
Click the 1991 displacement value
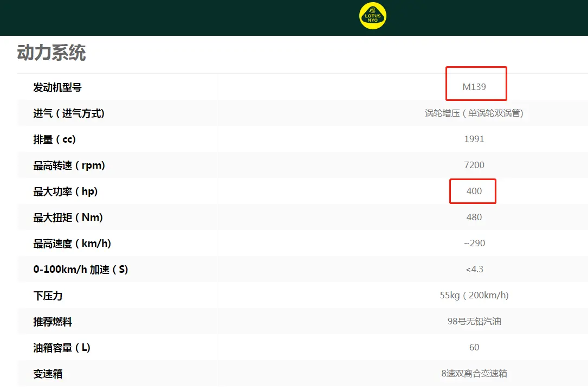click(x=474, y=139)
